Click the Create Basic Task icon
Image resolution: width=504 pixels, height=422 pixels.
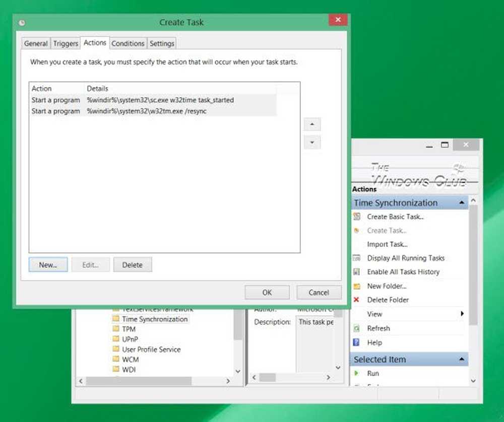(x=357, y=217)
